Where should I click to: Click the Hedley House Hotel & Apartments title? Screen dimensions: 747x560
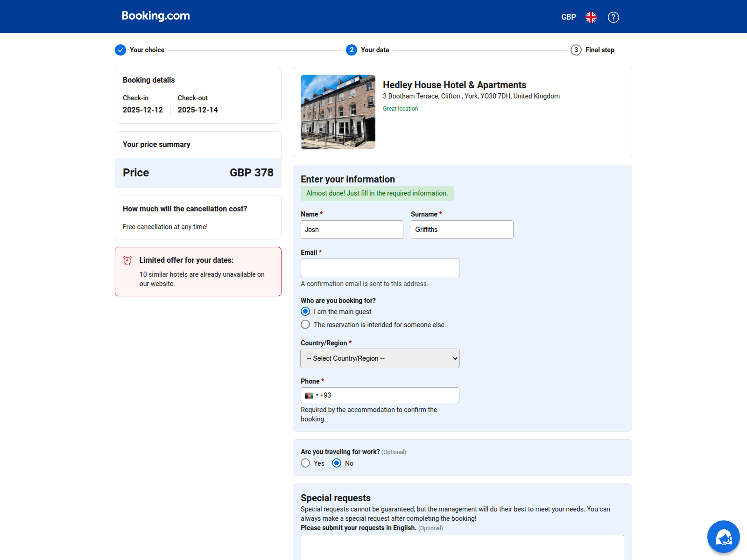pos(454,85)
